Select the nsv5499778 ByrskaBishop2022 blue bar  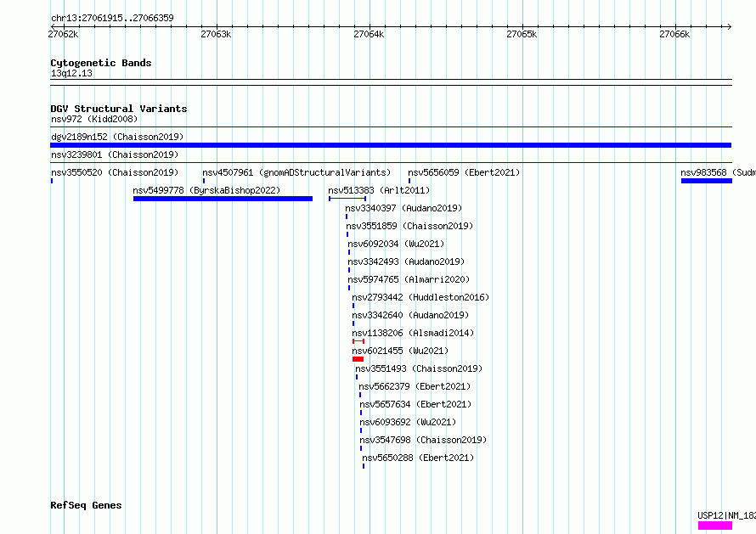pyautogui.click(x=223, y=199)
